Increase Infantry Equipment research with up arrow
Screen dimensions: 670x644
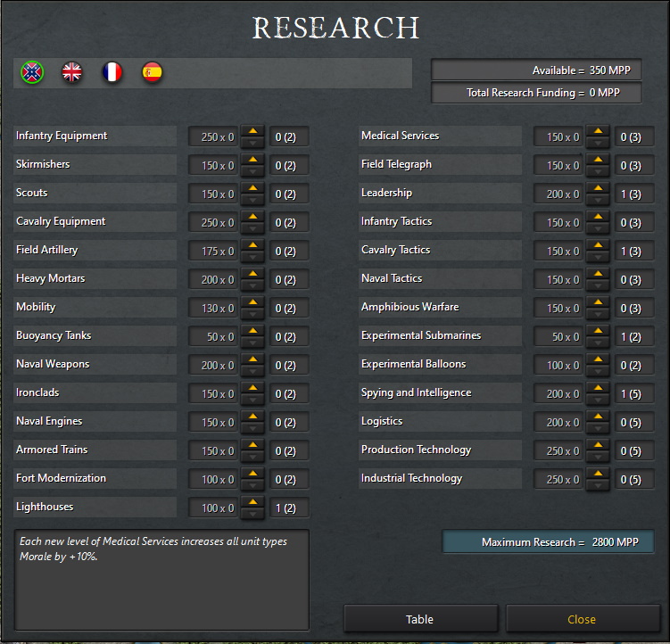253,131
